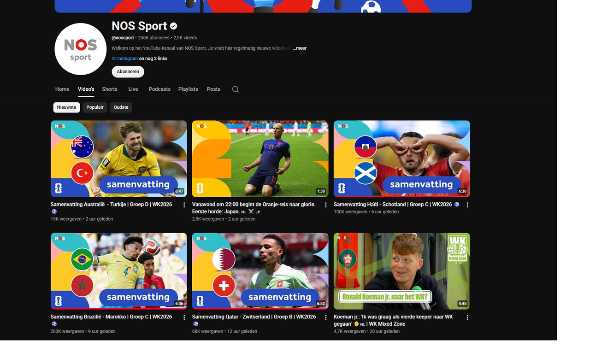Click the 6:30 duration badge
The width and height of the screenshot is (590, 364).
coord(462,191)
